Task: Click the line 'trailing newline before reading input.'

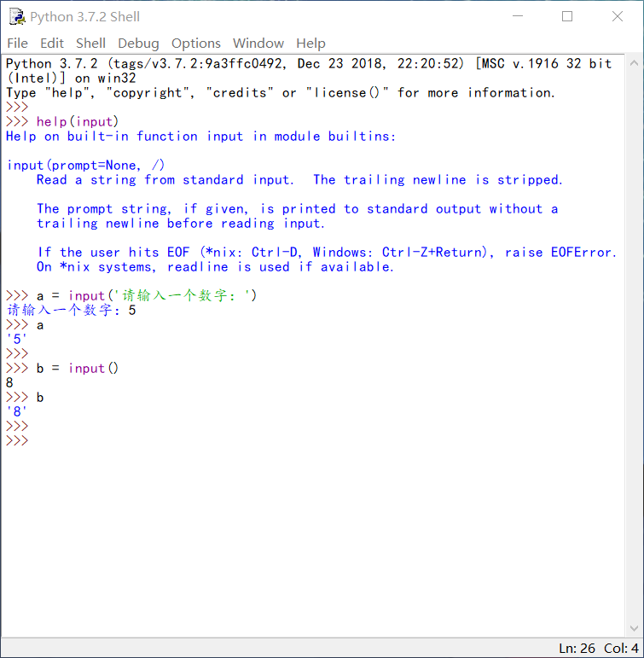Action: tap(181, 224)
